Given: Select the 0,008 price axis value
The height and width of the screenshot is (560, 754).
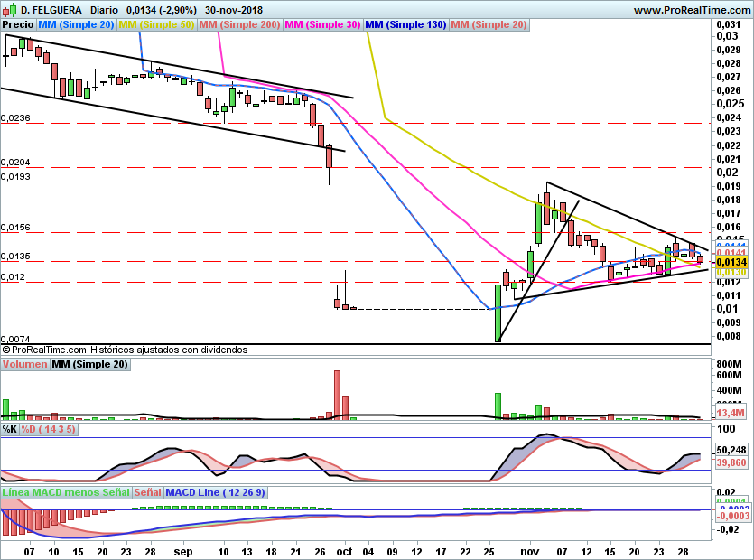Looking at the screenshot, I should pos(729,336).
